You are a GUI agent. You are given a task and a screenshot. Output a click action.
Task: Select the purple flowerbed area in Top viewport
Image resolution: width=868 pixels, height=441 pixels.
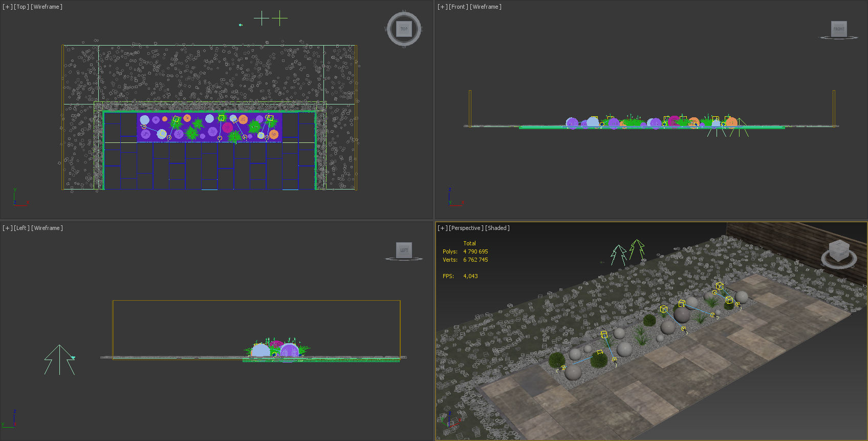pyautogui.click(x=209, y=128)
